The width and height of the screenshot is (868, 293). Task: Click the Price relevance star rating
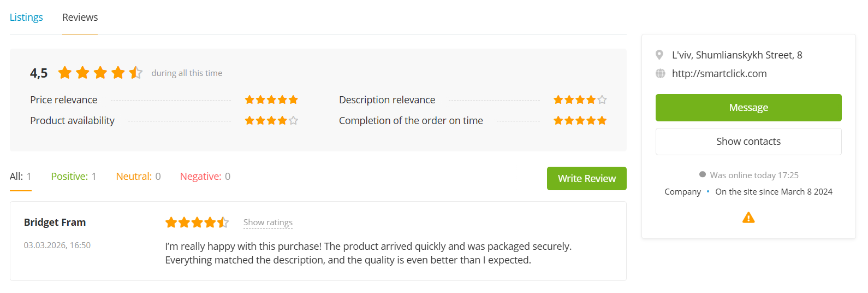click(x=271, y=99)
